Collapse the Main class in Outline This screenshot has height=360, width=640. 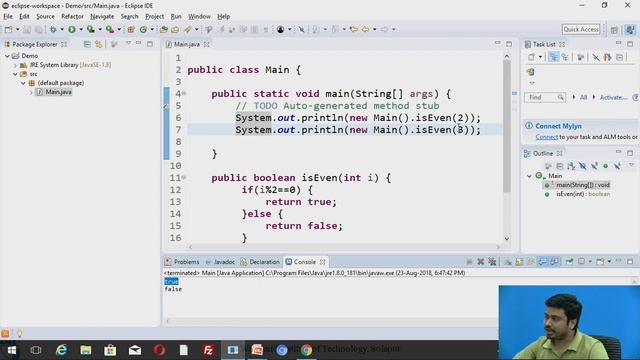tap(529, 176)
